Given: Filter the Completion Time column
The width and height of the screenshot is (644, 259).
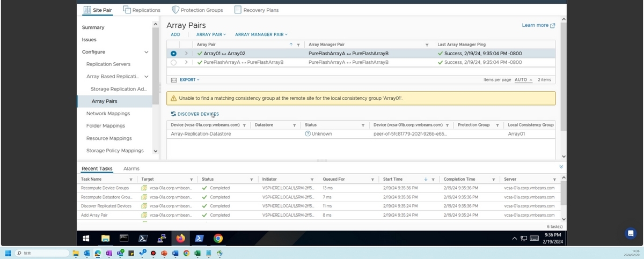Looking at the screenshot, I should coord(494,180).
